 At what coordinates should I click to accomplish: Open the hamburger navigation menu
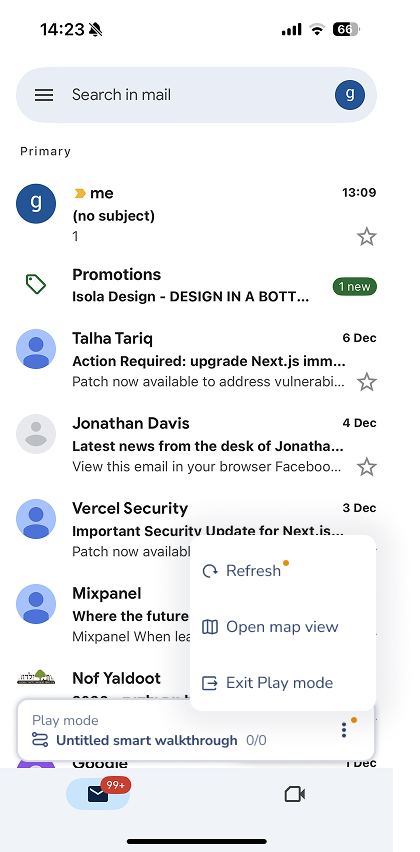pyautogui.click(x=44, y=95)
